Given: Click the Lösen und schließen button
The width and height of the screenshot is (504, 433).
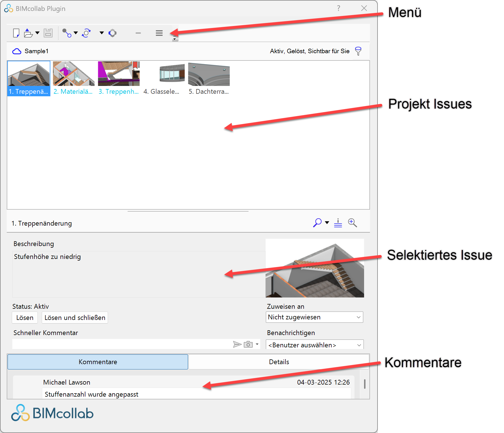Looking at the screenshot, I should pos(74,317).
